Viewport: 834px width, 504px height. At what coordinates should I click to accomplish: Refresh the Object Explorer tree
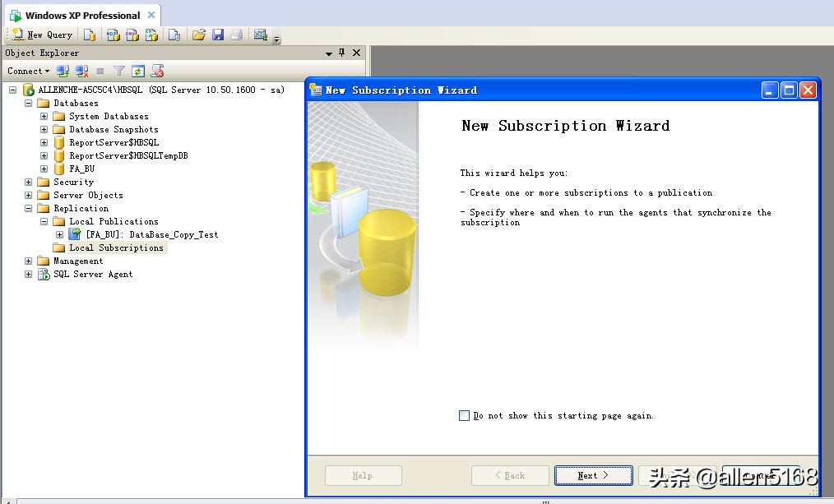139,72
